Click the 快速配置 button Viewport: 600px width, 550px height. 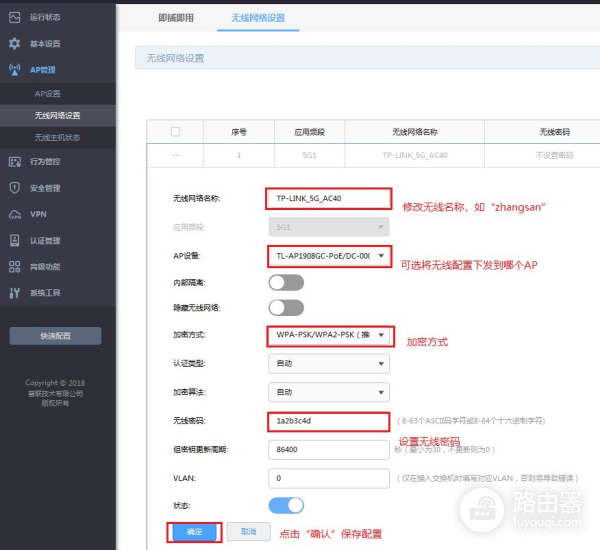coord(55,336)
